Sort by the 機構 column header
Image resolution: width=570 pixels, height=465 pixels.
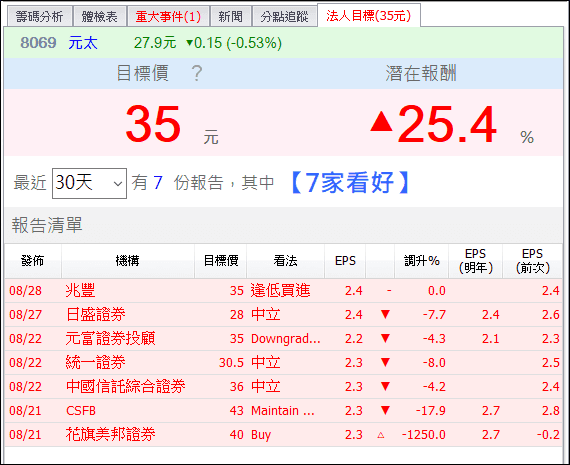pyautogui.click(x=128, y=261)
